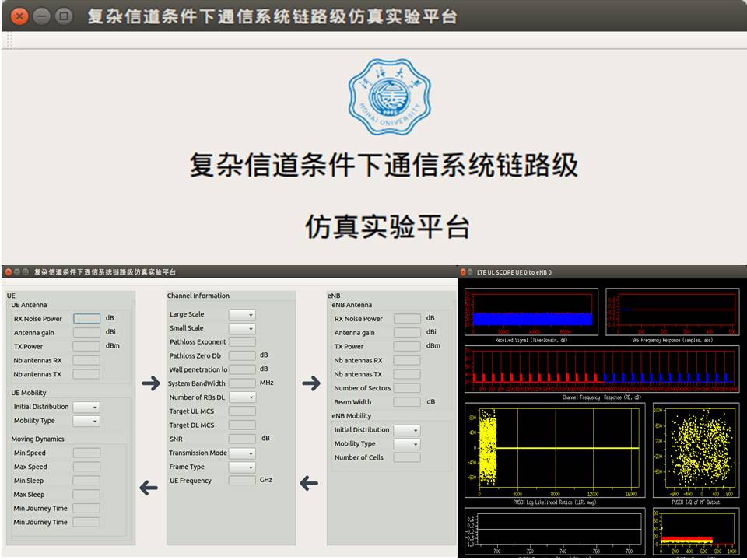747x560 pixels.
Task: Click the PUSCH I/Q of MF Output plot
Action: [696, 450]
